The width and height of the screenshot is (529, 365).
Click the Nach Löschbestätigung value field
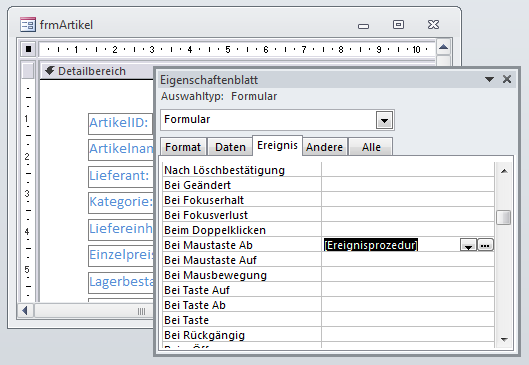(408, 170)
